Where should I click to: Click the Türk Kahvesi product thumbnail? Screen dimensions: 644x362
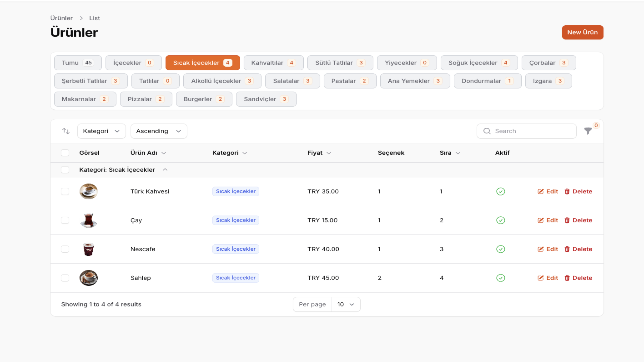click(x=89, y=192)
